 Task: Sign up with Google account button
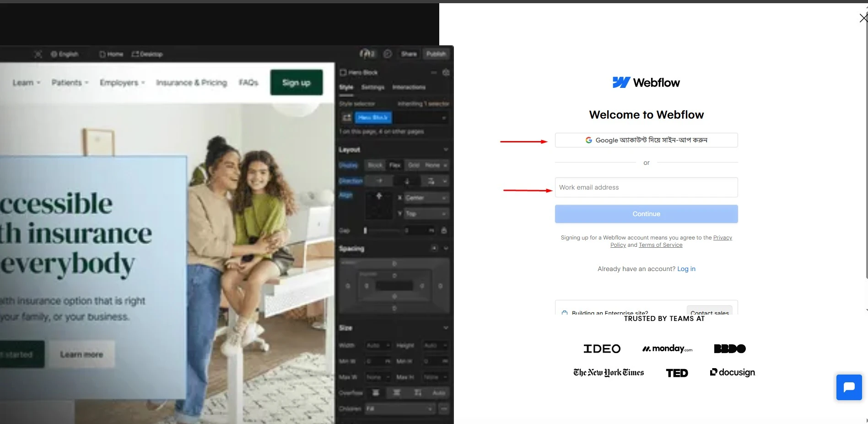click(646, 140)
